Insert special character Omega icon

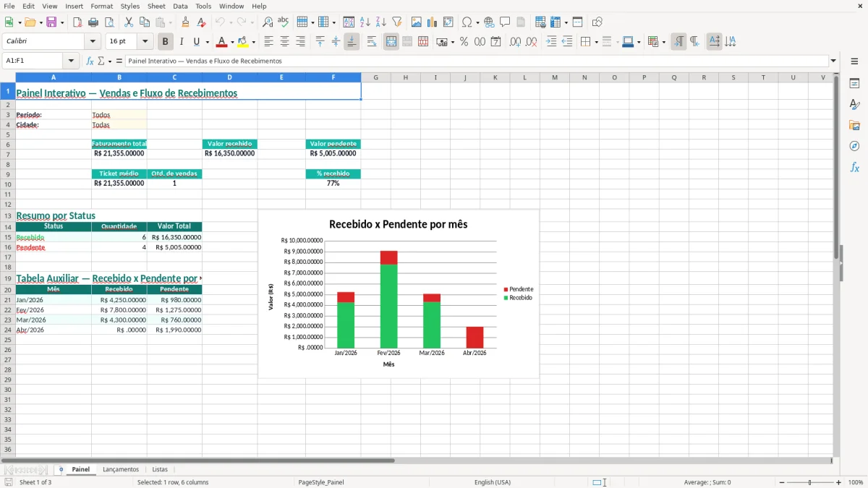(x=467, y=22)
